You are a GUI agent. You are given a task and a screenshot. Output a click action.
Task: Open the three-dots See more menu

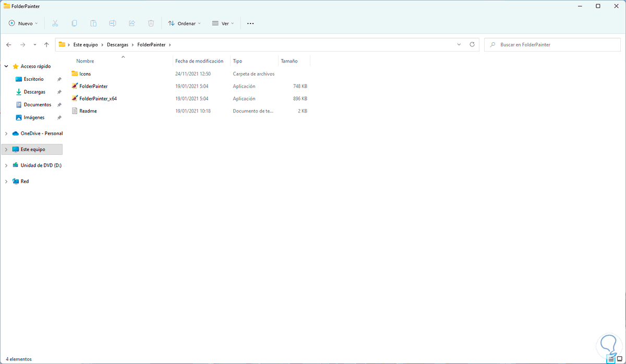(250, 23)
